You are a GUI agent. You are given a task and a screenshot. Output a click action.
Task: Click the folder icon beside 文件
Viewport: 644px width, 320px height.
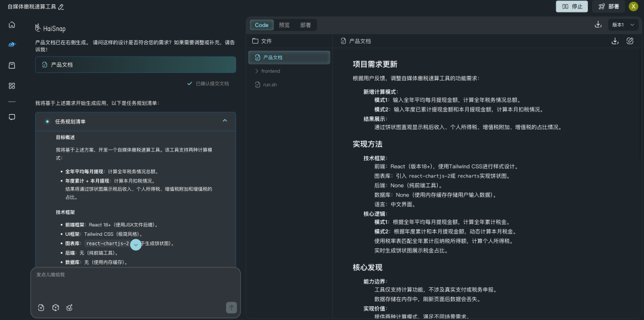click(255, 41)
